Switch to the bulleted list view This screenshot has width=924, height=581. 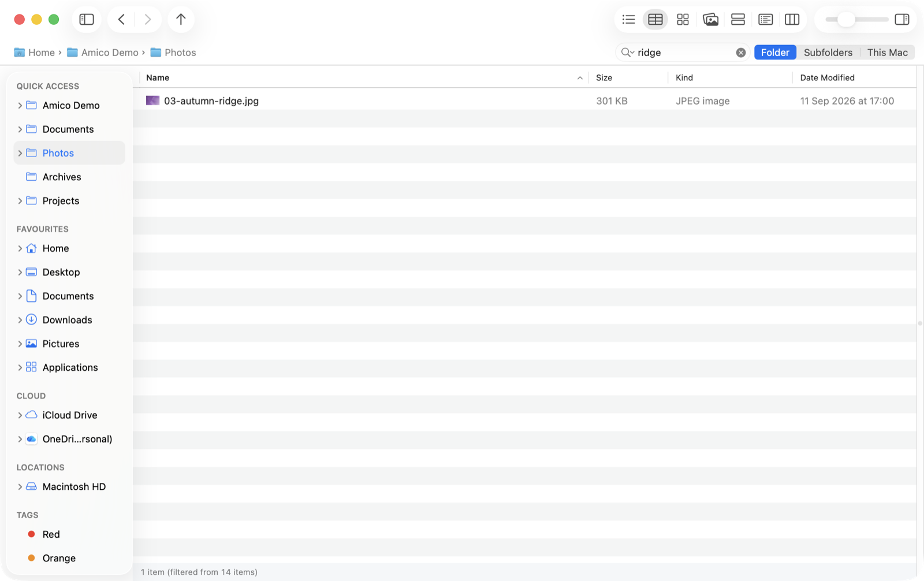point(628,20)
